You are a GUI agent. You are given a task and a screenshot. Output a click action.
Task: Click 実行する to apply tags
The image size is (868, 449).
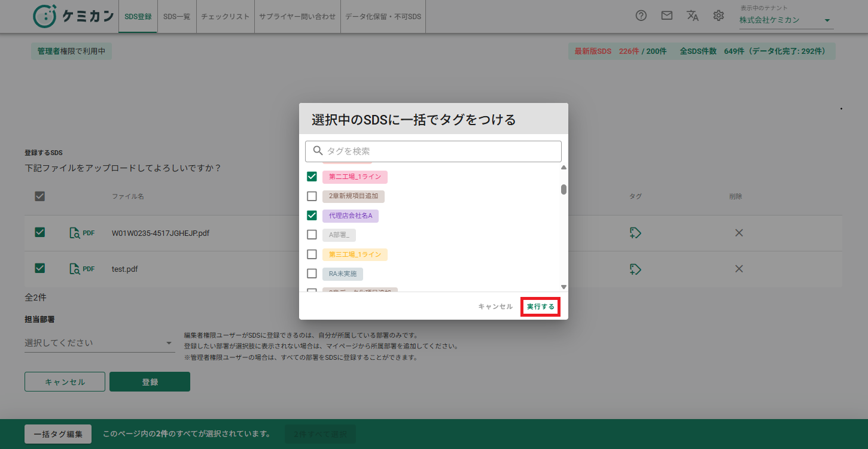tap(540, 307)
